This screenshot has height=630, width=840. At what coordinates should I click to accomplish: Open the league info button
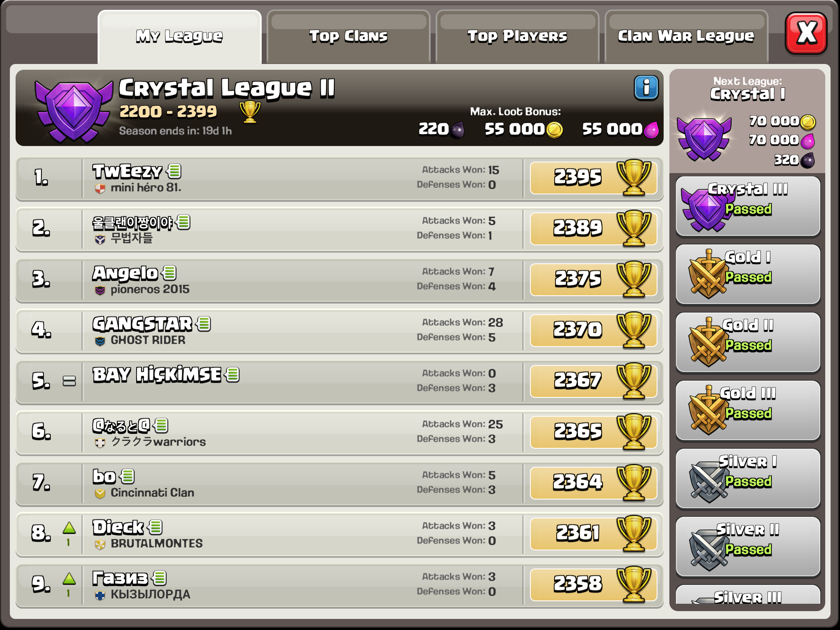click(646, 88)
